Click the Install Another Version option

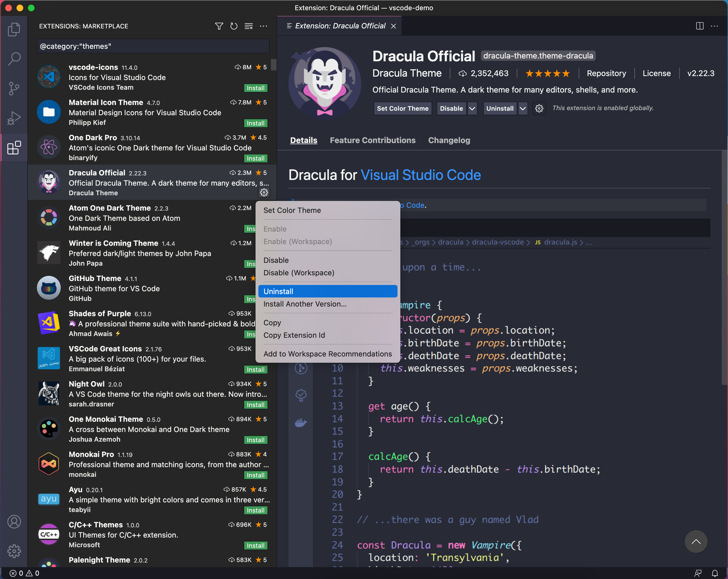coord(305,304)
